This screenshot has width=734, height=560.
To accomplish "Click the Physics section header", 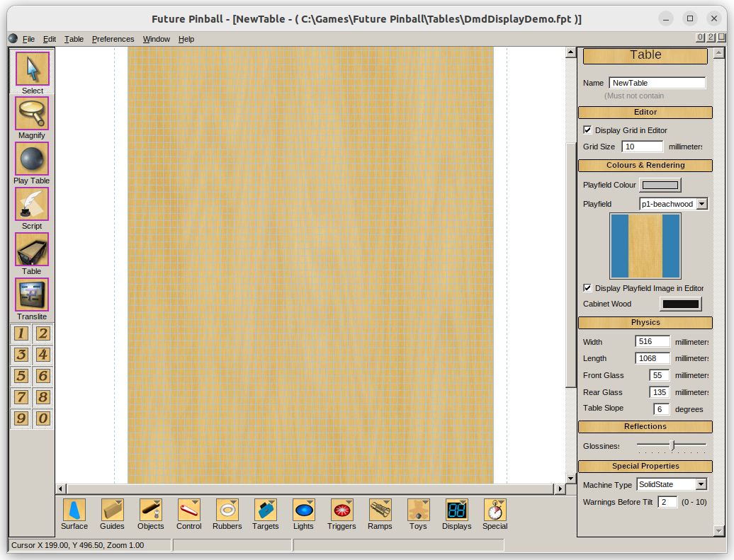I will pos(645,323).
